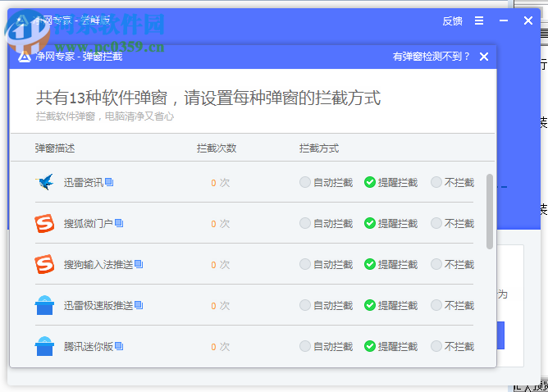Click the blue box icon for 迅雷极速版推送

[x=44, y=305]
